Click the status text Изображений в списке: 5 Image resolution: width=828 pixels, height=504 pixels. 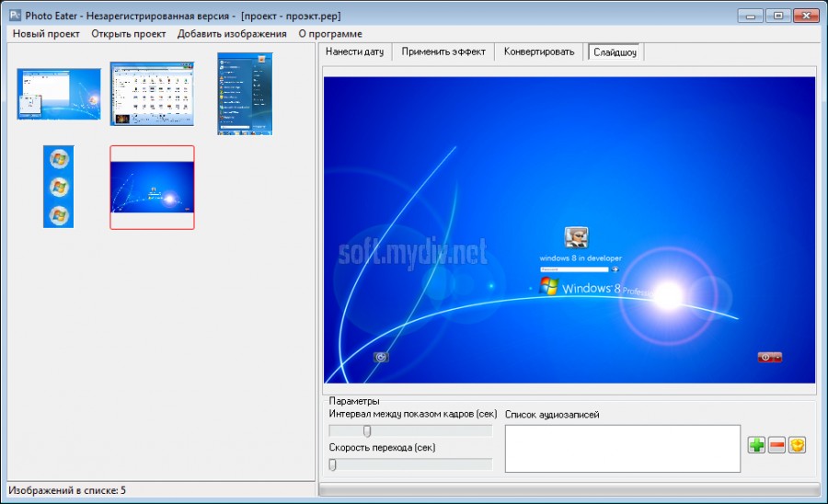coord(67,490)
